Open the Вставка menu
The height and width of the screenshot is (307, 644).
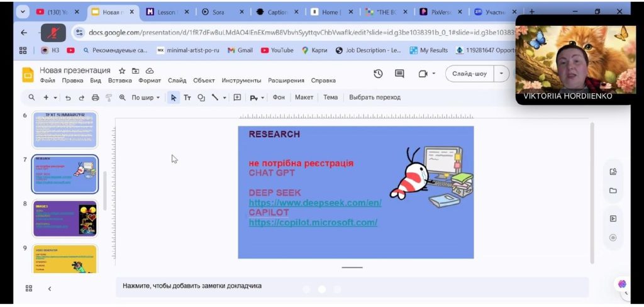click(119, 81)
